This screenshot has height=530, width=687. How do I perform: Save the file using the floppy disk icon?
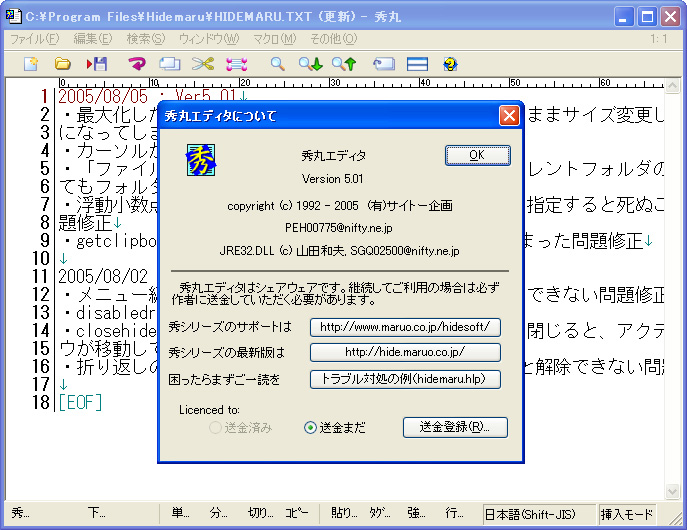pyautogui.click(x=97, y=64)
